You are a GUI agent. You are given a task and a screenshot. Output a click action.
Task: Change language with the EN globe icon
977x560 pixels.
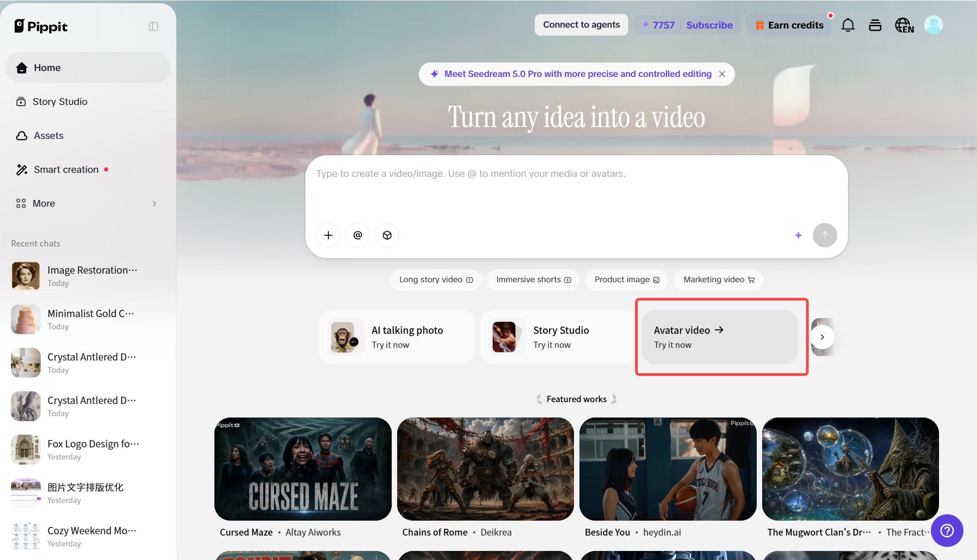[904, 25]
